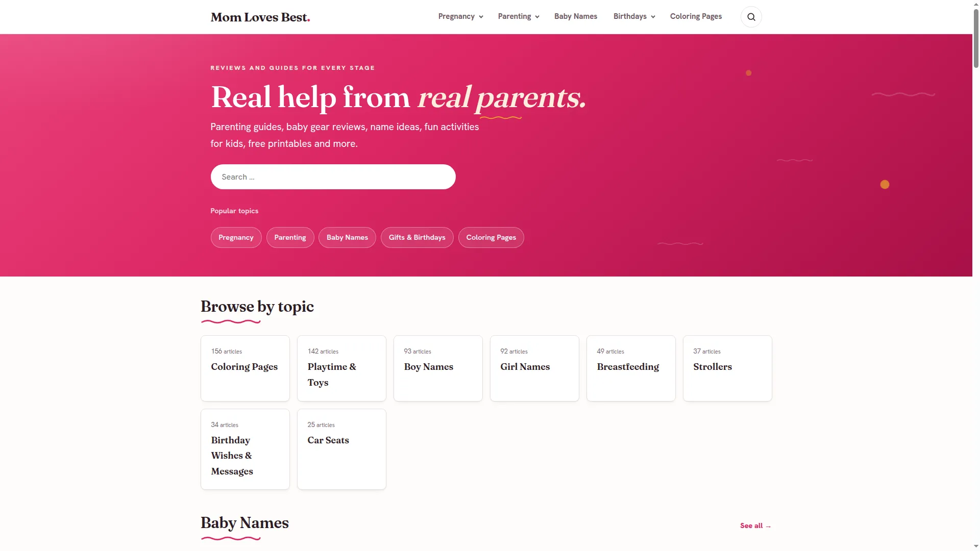Viewport: 980px width, 551px height.
Task: Open the Baby Names nav item
Action: pyautogui.click(x=576, y=16)
